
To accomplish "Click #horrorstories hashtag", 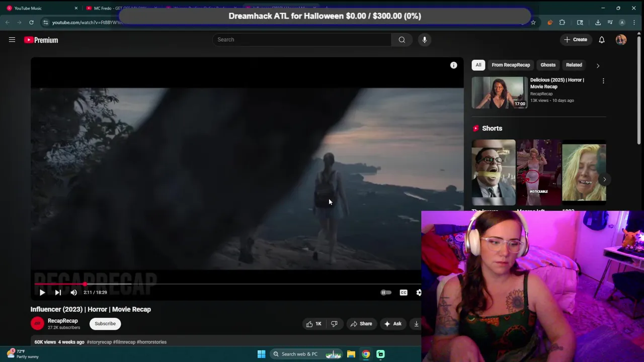I will coord(151,342).
